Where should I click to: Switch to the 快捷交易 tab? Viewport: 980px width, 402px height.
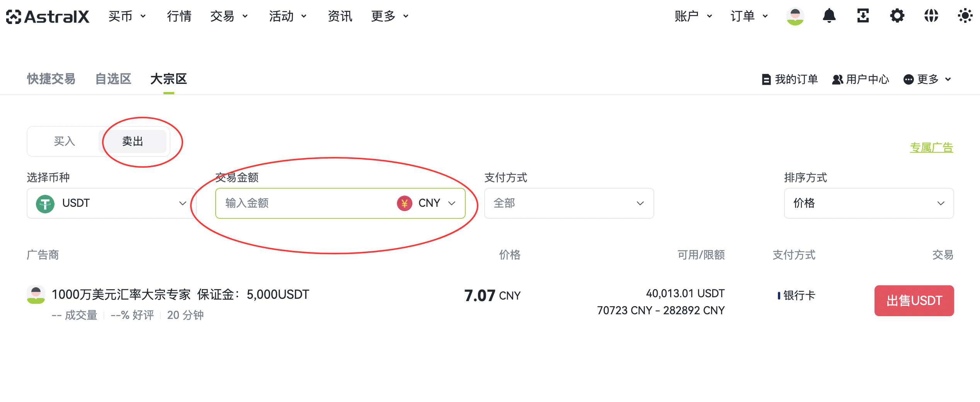coord(51,79)
